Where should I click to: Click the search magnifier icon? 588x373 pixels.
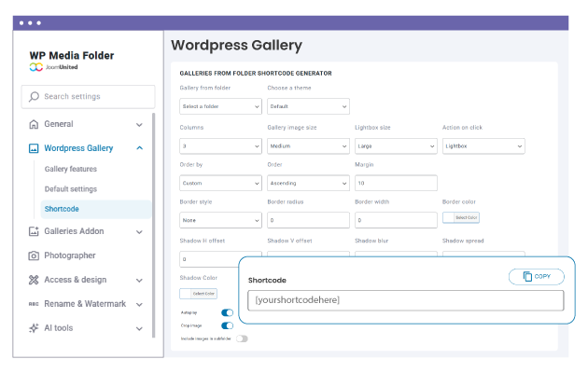pyautogui.click(x=35, y=97)
